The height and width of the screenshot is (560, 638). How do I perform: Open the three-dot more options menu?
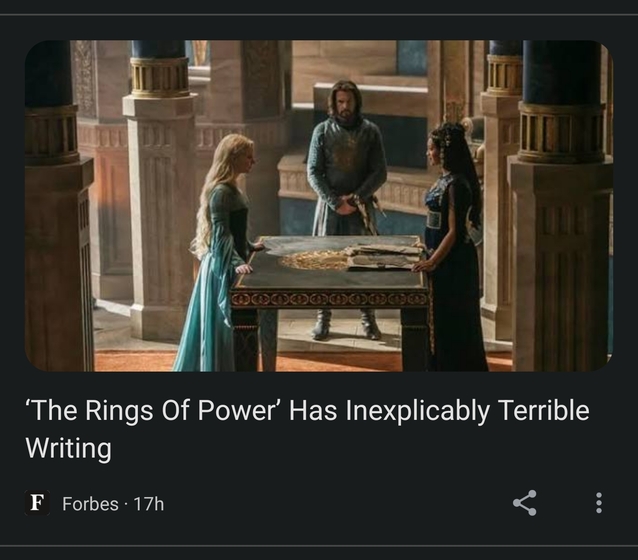(598, 503)
